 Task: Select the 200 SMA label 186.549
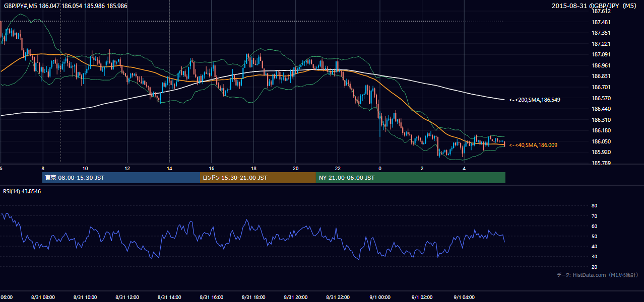coord(535,100)
